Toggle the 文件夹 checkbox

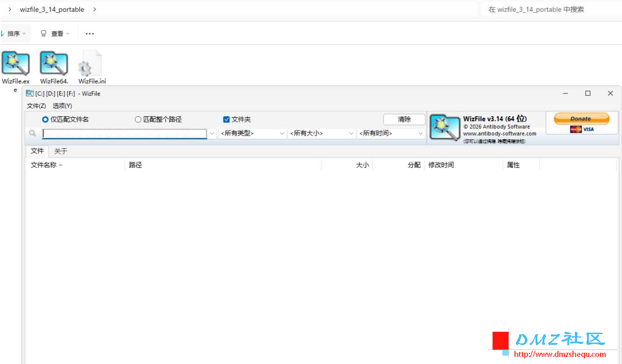click(x=227, y=120)
